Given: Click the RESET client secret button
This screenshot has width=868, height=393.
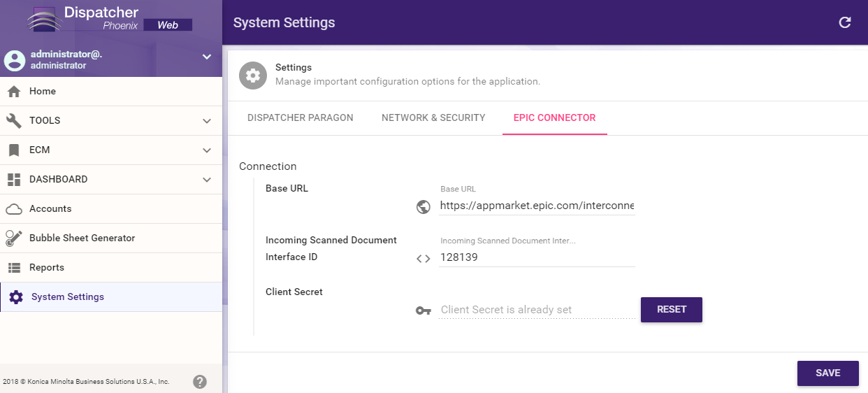Looking at the screenshot, I should click(x=672, y=309).
